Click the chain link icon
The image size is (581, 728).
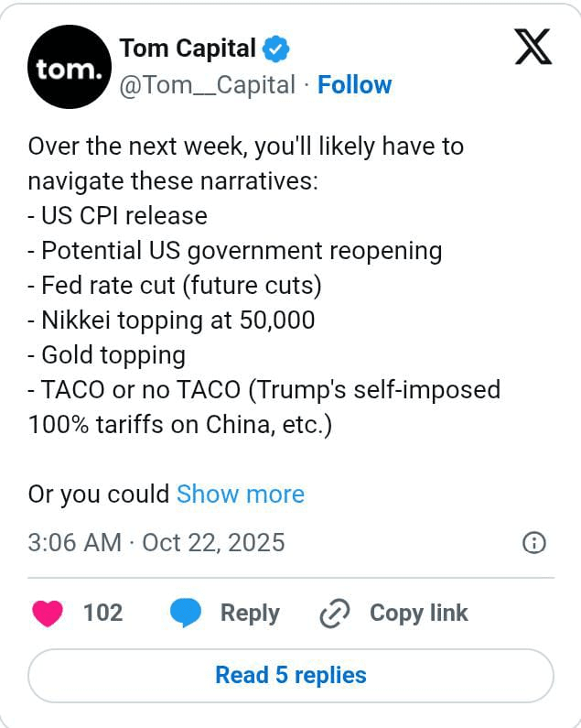[x=335, y=614]
